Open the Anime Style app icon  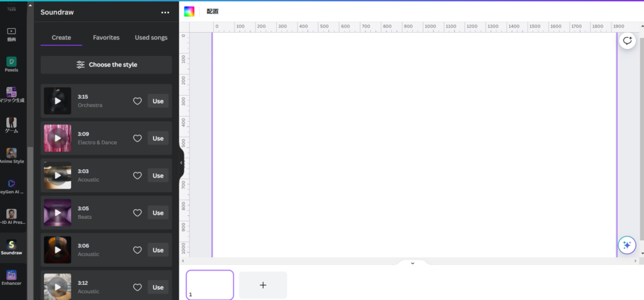click(x=11, y=154)
